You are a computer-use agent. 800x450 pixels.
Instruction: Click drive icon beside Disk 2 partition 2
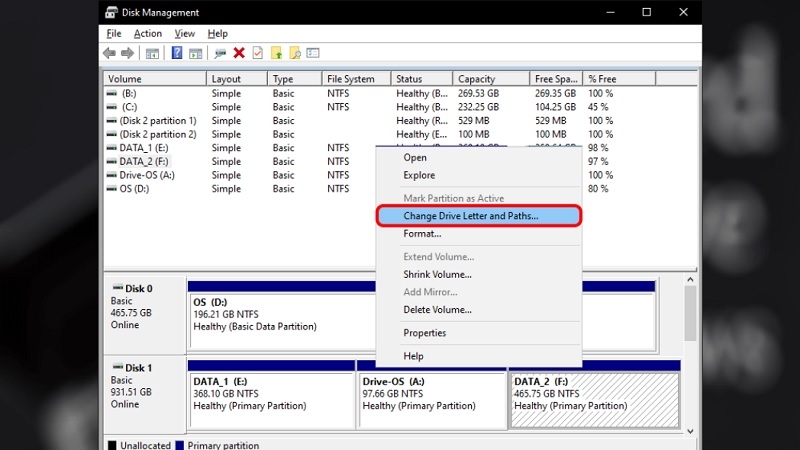tap(112, 134)
